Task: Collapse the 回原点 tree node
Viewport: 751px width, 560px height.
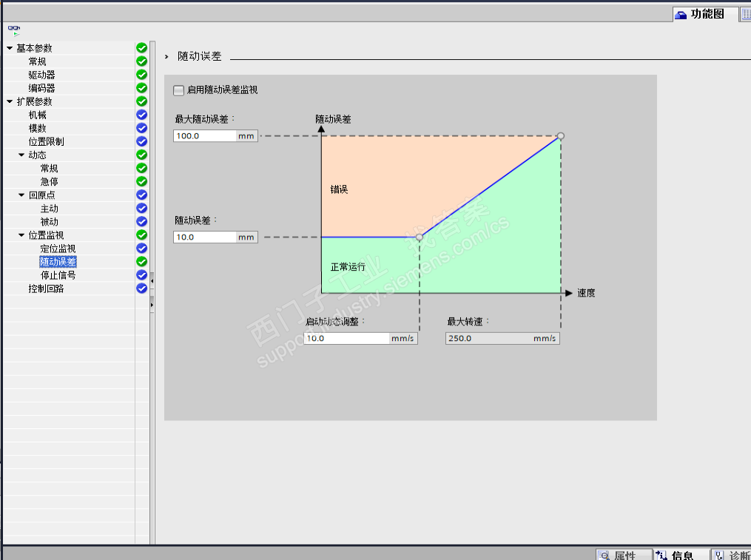Action: pyautogui.click(x=21, y=195)
